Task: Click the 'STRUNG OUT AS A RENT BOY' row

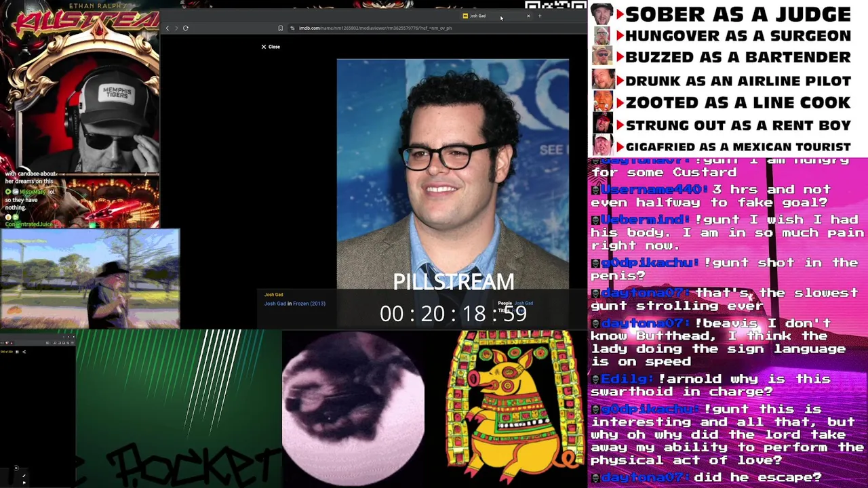Action: 722,125
